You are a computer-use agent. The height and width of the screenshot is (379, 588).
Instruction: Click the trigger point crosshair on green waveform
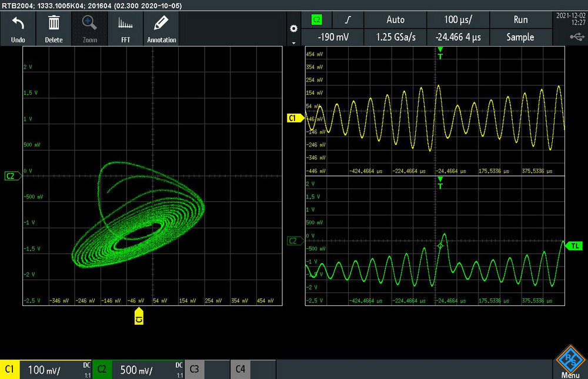pyautogui.click(x=440, y=246)
